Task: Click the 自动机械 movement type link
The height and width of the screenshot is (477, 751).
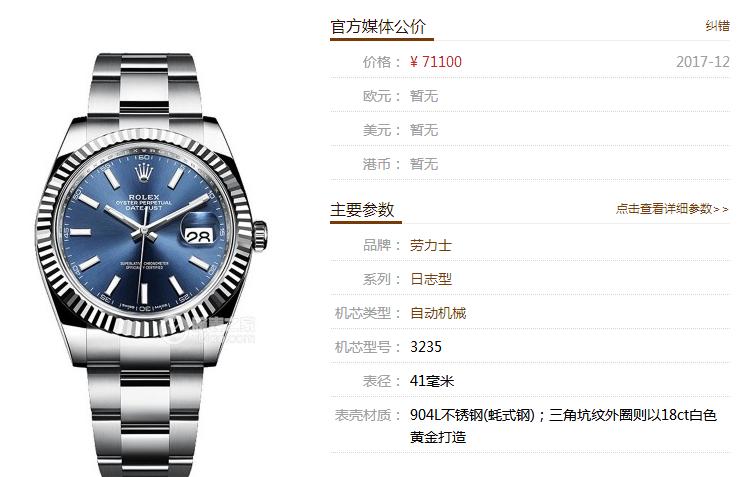Action: point(438,313)
